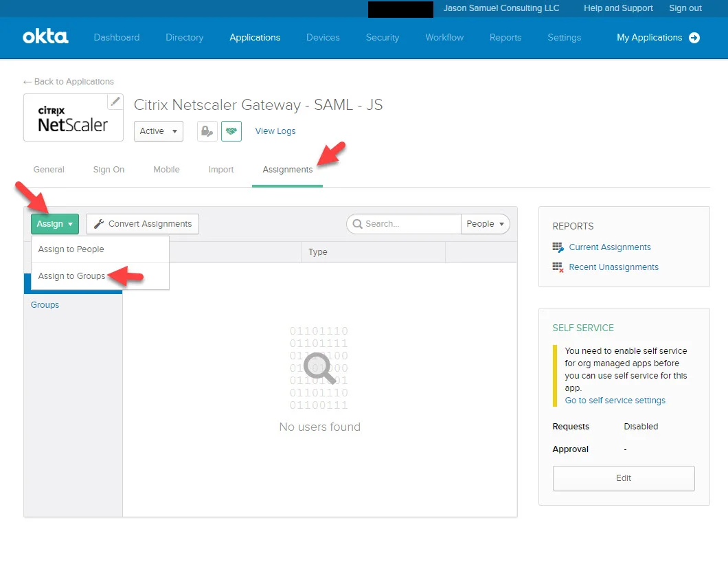Viewport: 728px width, 562px height.
Task: Open the Applications menu
Action: click(x=255, y=38)
